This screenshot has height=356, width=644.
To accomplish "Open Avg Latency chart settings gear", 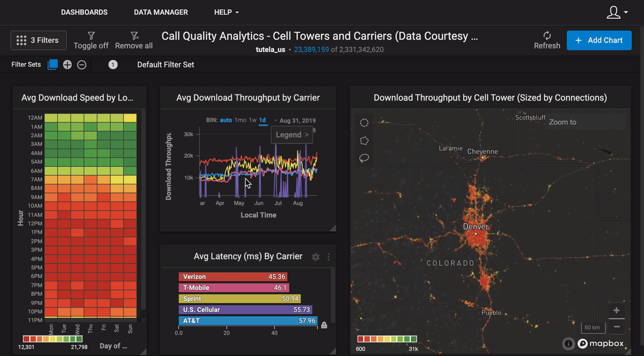I will click(315, 257).
